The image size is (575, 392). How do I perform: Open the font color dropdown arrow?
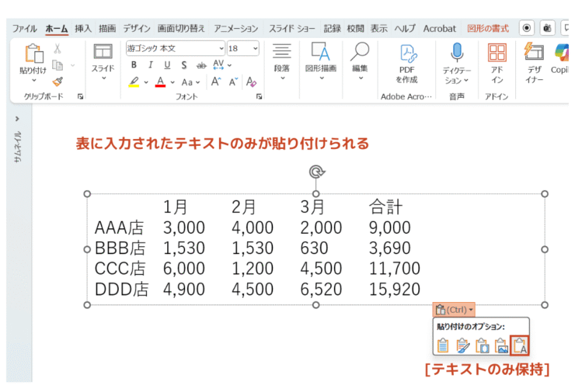[172, 82]
